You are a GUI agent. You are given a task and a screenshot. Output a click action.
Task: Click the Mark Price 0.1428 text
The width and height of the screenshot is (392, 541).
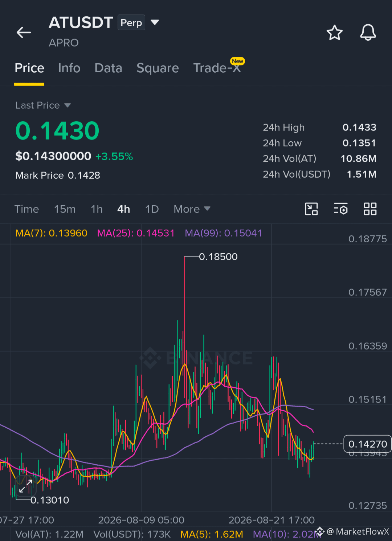coord(58,175)
